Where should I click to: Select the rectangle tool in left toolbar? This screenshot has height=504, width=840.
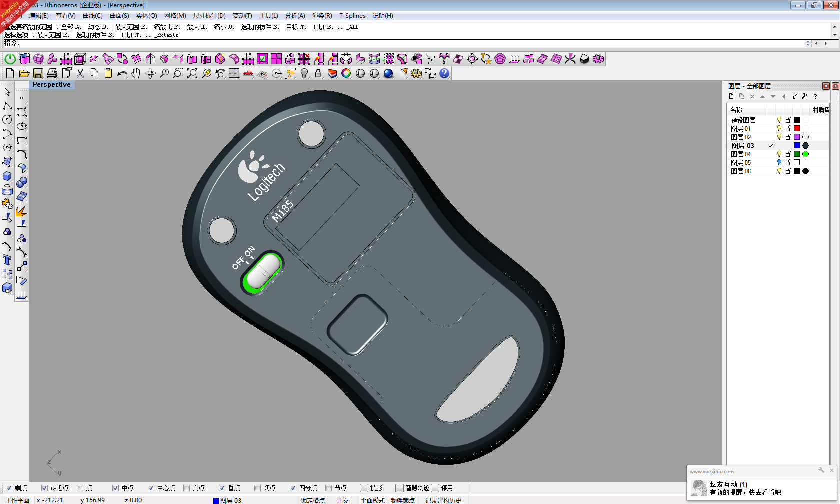(x=22, y=140)
